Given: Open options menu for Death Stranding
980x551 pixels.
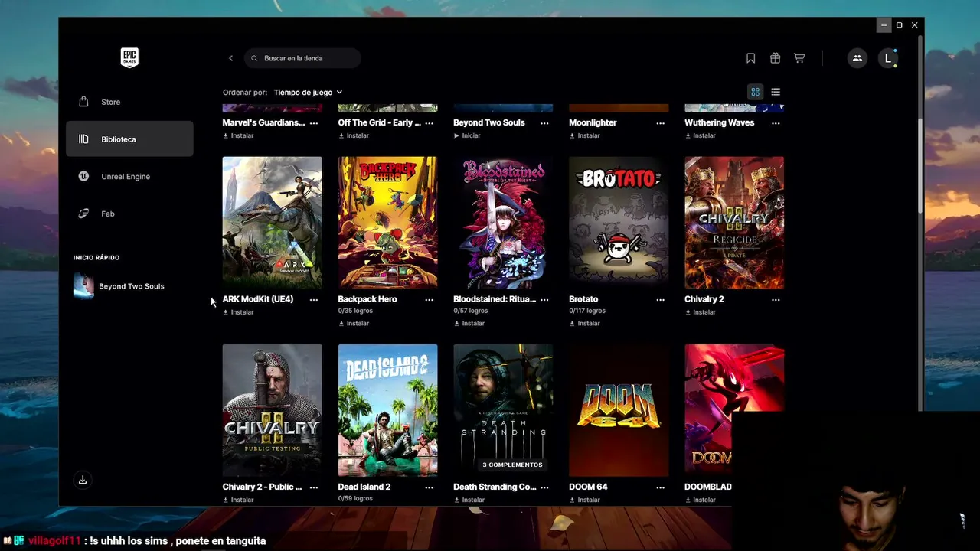Looking at the screenshot, I should point(544,487).
